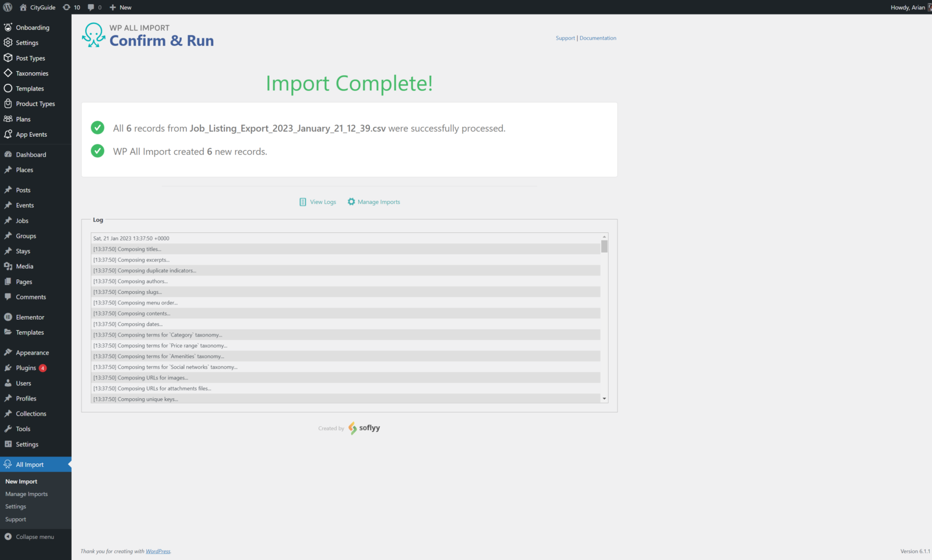The width and height of the screenshot is (932, 560).
Task: Select Jobs in the sidebar menu
Action: [22, 220]
